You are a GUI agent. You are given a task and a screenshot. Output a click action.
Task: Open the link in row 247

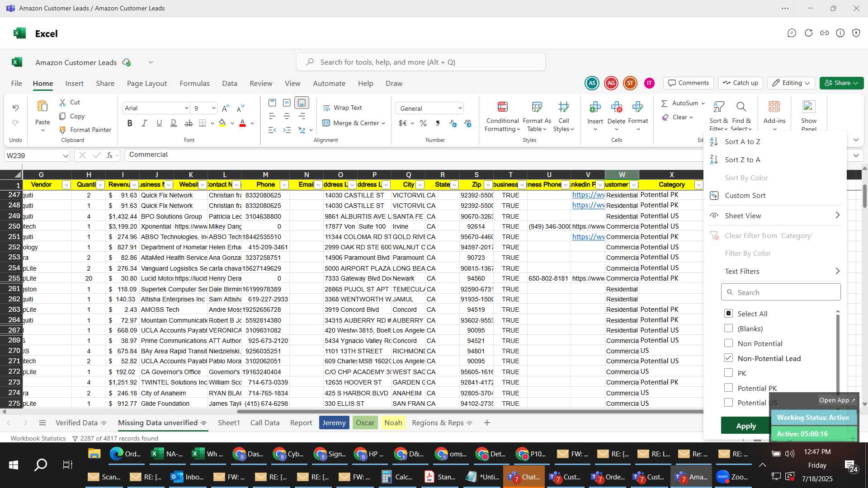coord(588,195)
